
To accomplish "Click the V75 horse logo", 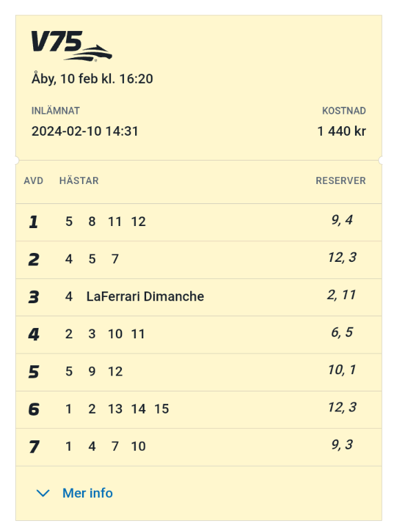I will 72,46.
